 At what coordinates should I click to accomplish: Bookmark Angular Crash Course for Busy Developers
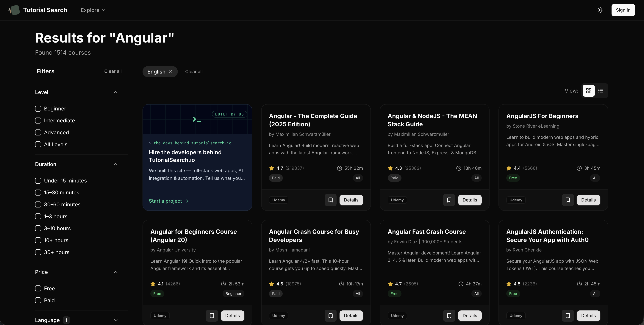click(x=331, y=316)
